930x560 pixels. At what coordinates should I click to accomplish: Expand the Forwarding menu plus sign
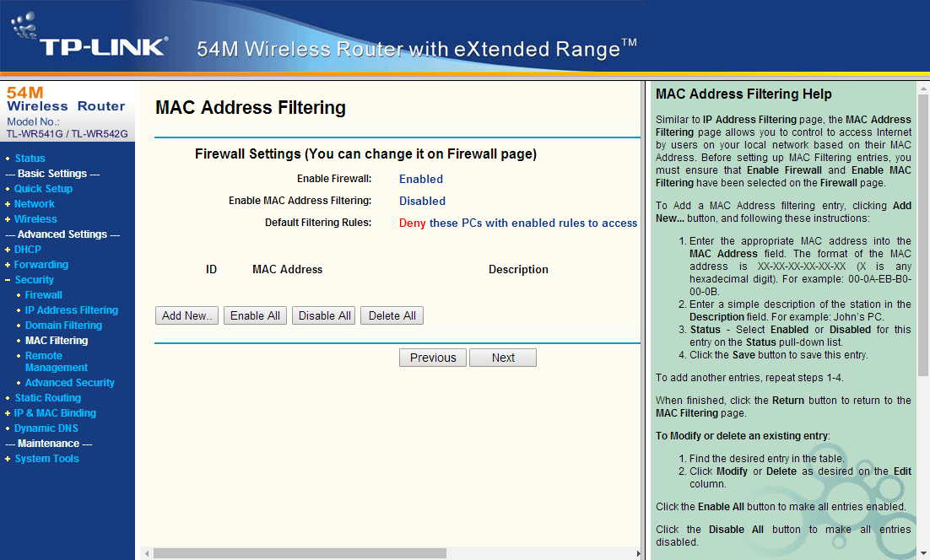click(x=8, y=265)
